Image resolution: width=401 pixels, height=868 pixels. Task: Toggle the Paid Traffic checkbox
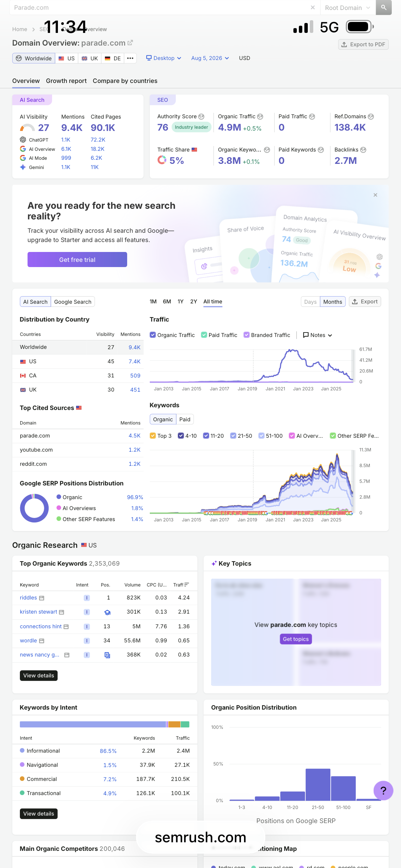[204, 335]
